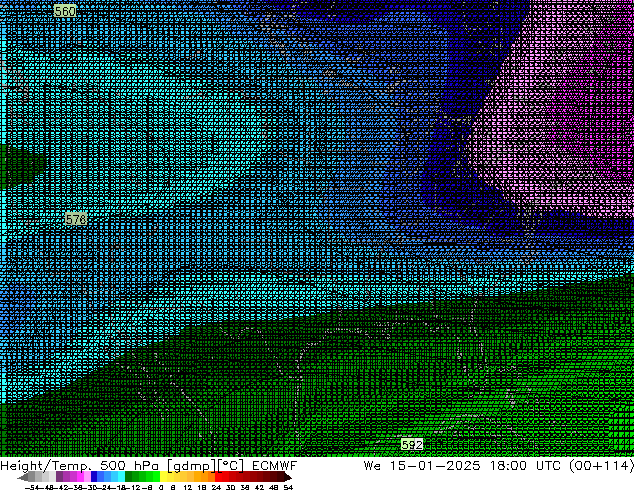Click the forecast offset (00+114) text
The width and height of the screenshot is (634, 490).
coord(601,466)
